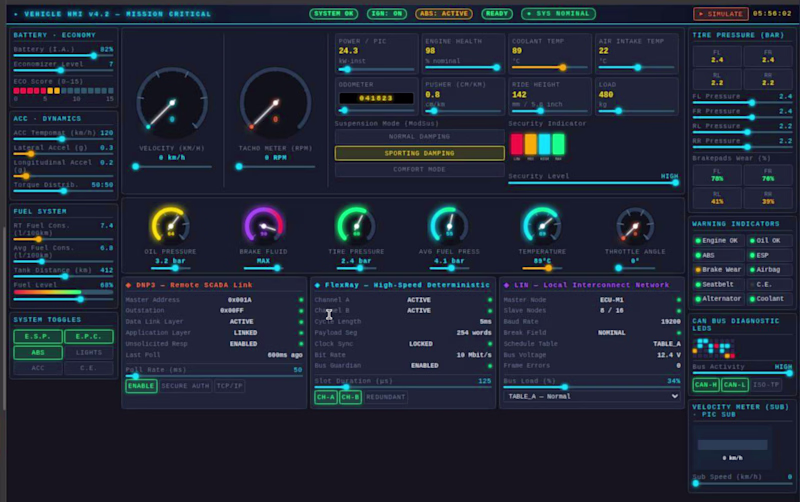
Task: Click the IGN: ON status badge
Action: click(387, 14)
